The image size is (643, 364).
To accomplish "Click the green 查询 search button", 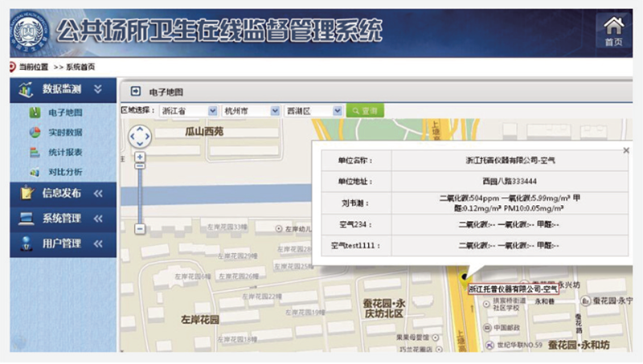I will [x=365, y=111].
